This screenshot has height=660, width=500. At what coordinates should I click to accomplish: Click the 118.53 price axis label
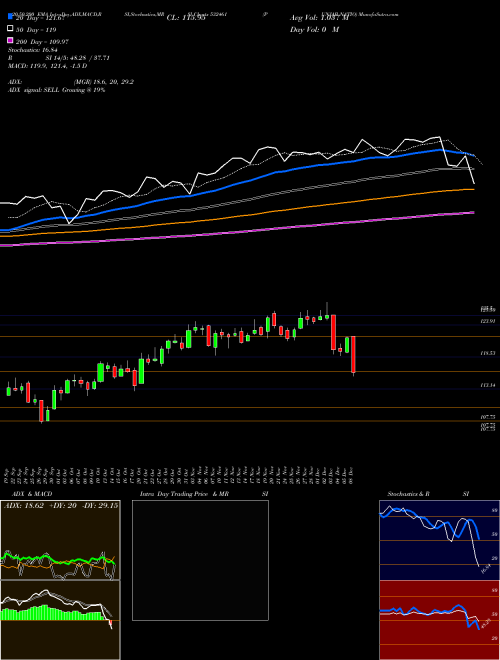tap(488, 354)
